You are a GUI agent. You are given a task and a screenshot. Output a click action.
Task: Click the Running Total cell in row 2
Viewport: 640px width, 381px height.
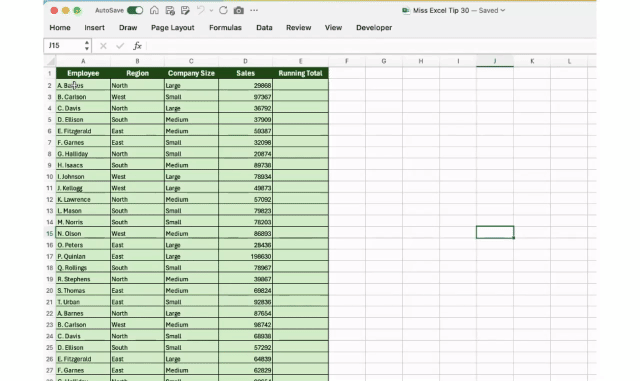300,85
